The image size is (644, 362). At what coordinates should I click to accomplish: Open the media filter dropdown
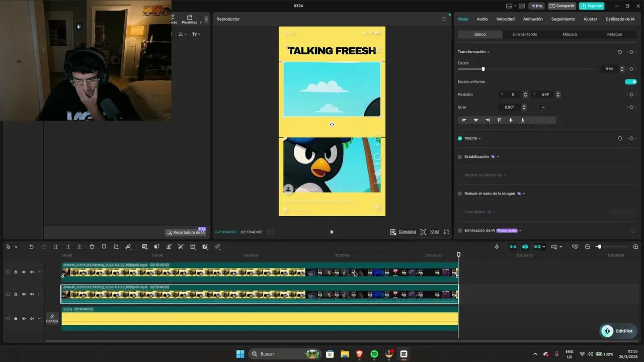[x=196, y=34]
